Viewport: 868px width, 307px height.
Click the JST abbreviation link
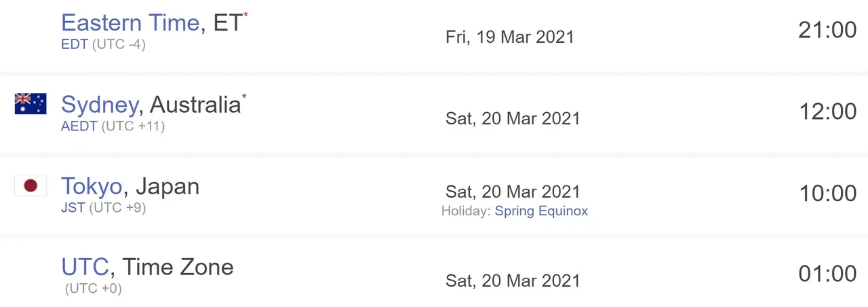[x=73, y=207]
